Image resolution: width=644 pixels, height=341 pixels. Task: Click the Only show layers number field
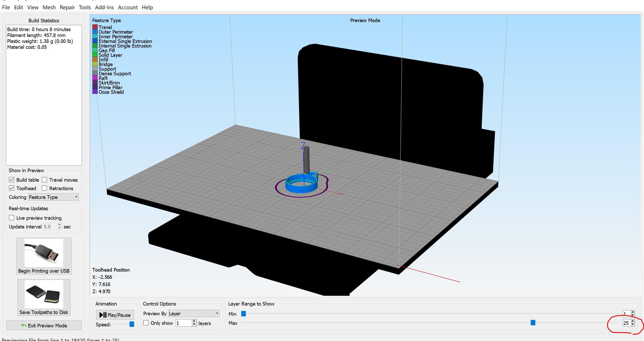[x=183, y=323]
